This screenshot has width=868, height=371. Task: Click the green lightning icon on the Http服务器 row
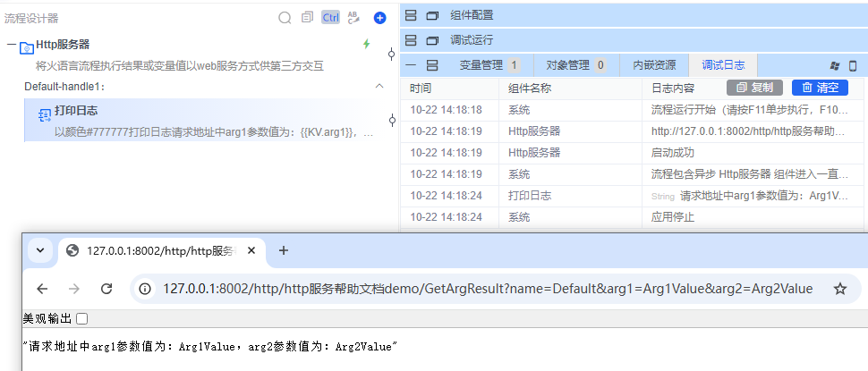click(367, 44)
